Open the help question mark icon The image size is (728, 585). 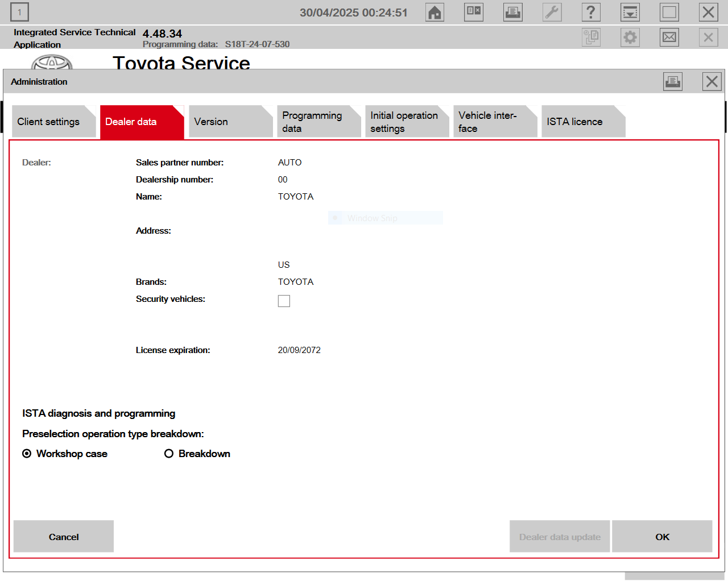click(591, 13)
